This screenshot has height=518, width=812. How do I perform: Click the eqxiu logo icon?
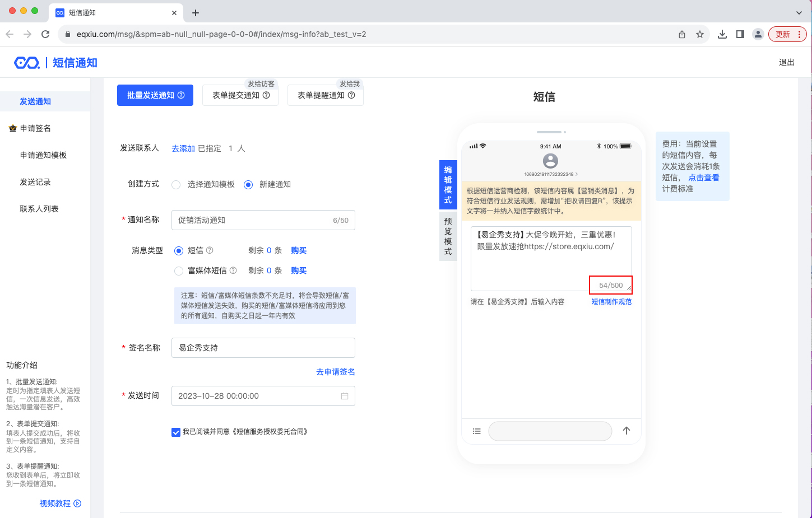pyautogui.click(x=27, y=63)
